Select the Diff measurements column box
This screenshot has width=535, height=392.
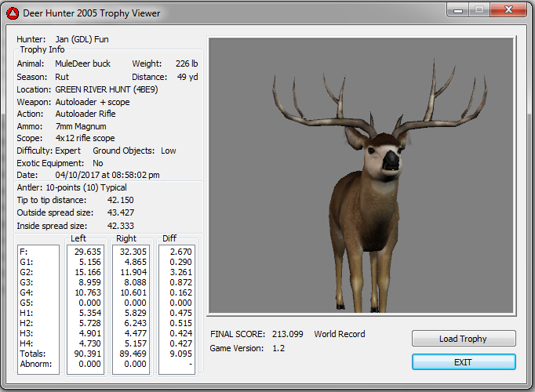point(177,309)
